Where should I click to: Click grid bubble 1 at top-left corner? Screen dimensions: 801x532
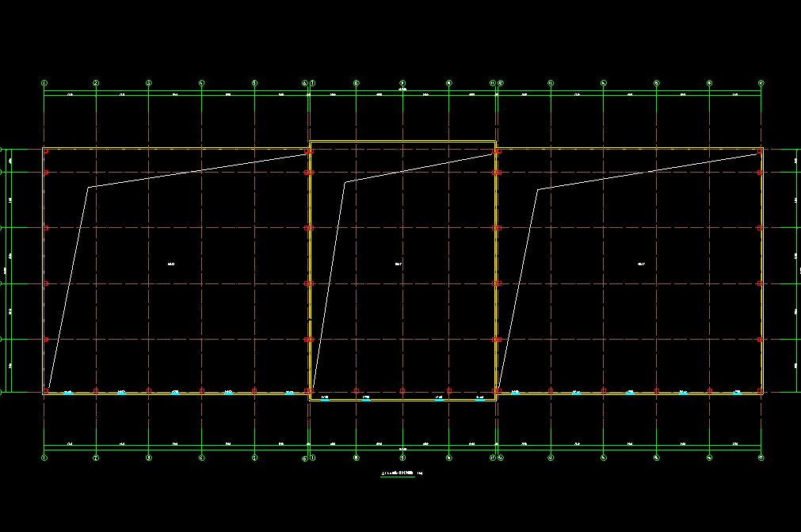click(x=44, y=82)
